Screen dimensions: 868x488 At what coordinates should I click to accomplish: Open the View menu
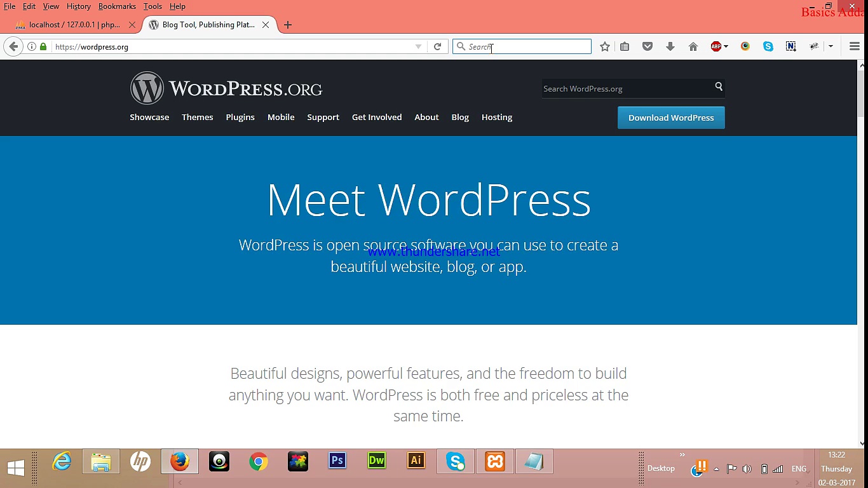coord(51,6)
